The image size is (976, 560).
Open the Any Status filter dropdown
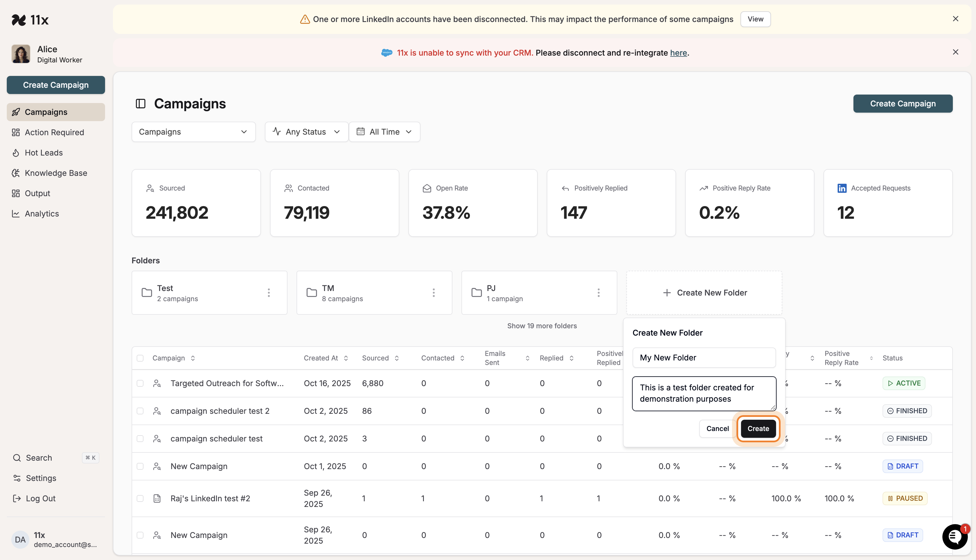[x=306, y=132]
